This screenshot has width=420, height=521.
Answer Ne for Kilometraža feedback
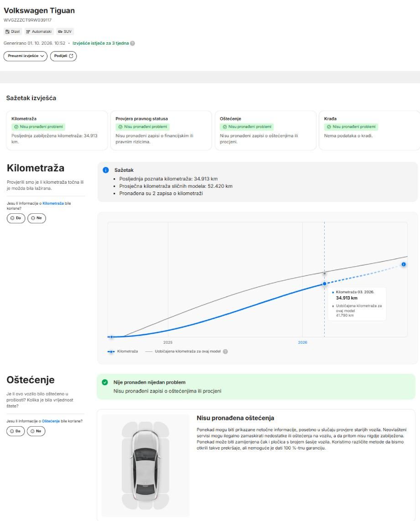point(36,218)
